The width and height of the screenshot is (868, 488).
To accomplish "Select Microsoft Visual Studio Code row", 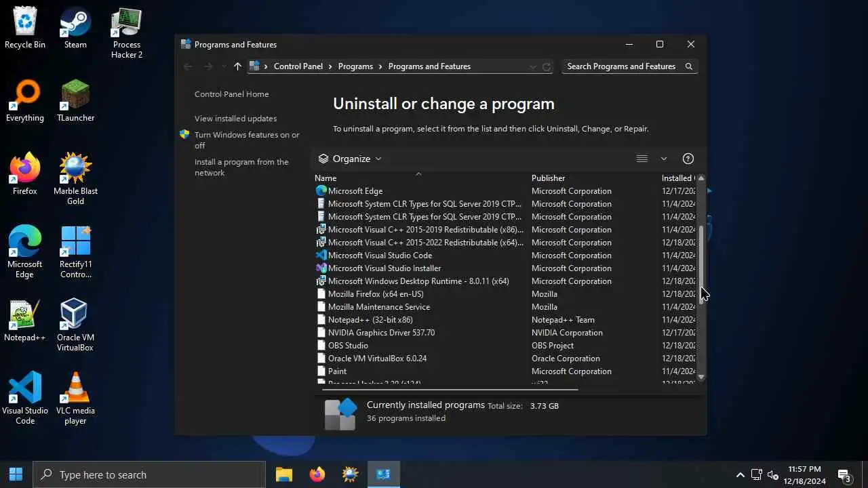I will coord(505,256).
